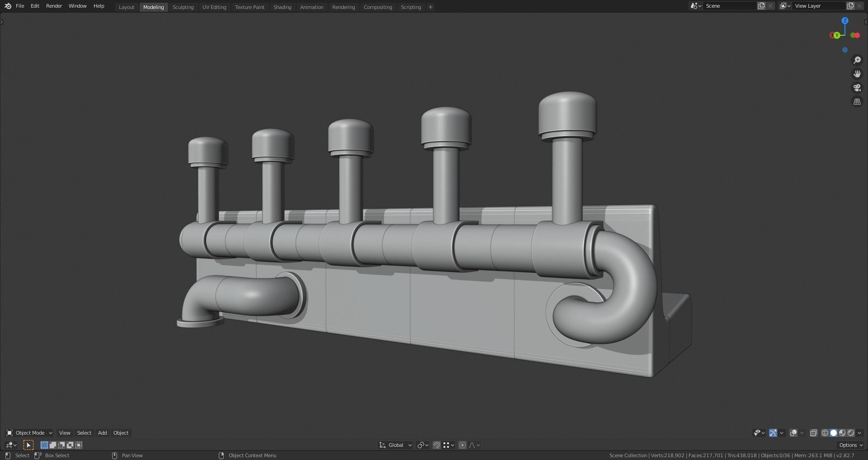Open the viewport View menu
The image size is (868, 460).
click(x=65, y=433)
